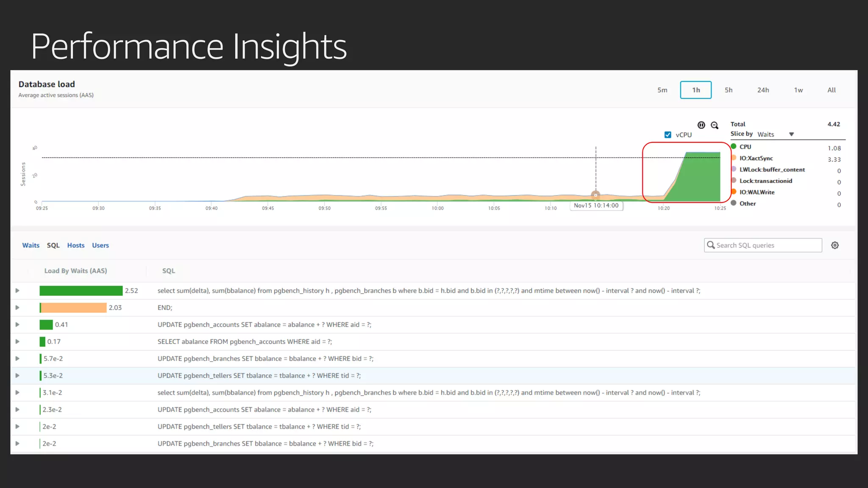Expand UPDATE pgbench_accounts row with 2.3e-2
The width and height of the screenshot is (868, 488).
pyautogui.click(x=17, y=410)
